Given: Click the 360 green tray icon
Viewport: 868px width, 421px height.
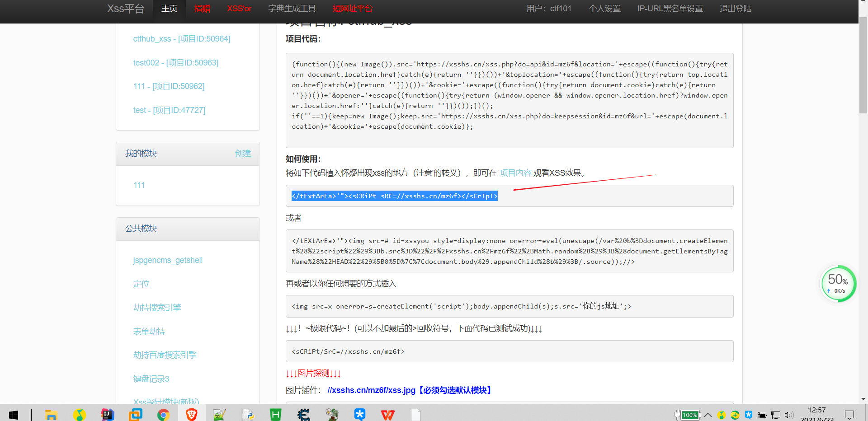Looking at the screenshot, I should tap(735, 415).
